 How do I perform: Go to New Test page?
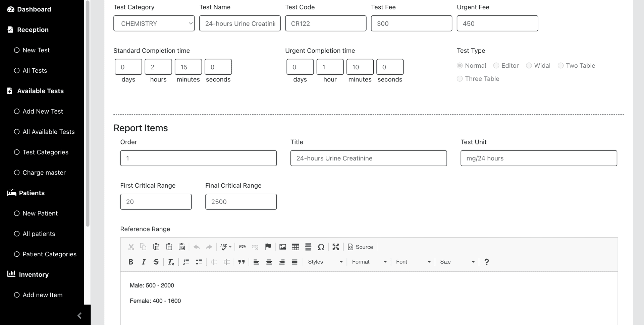click(32, 50)
